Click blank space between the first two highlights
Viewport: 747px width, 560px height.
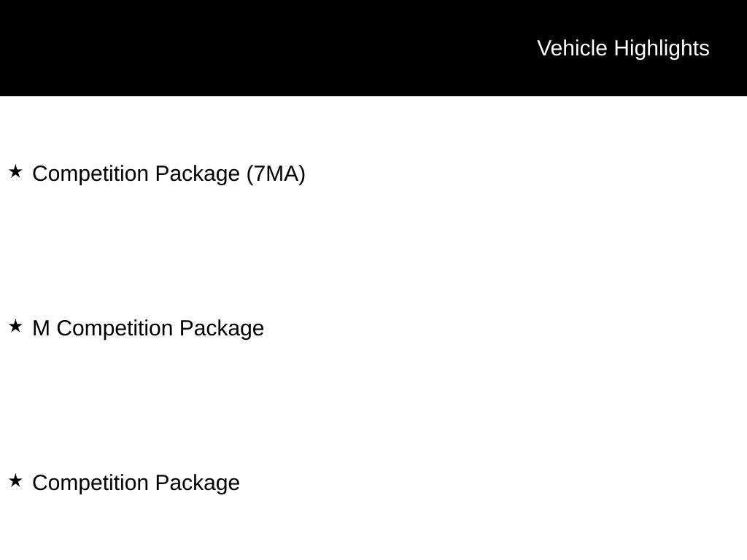[x=292, y=251]
